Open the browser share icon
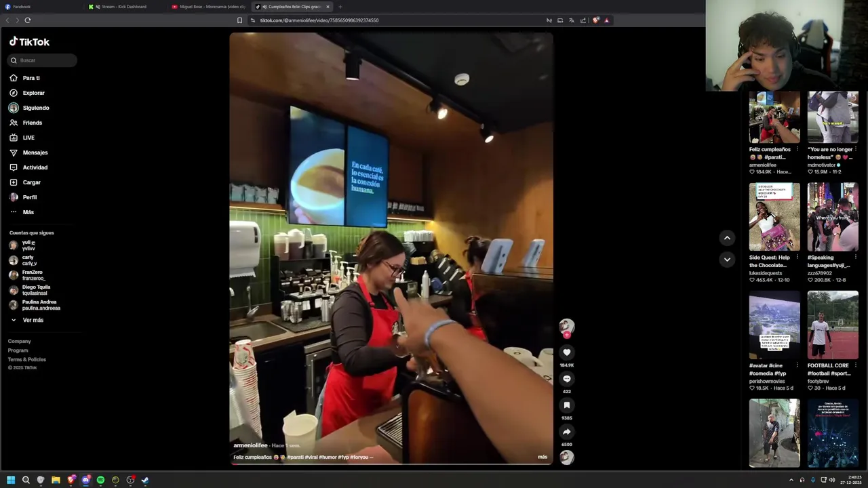Viewport: 868px width, 488px height. point(583,20)
